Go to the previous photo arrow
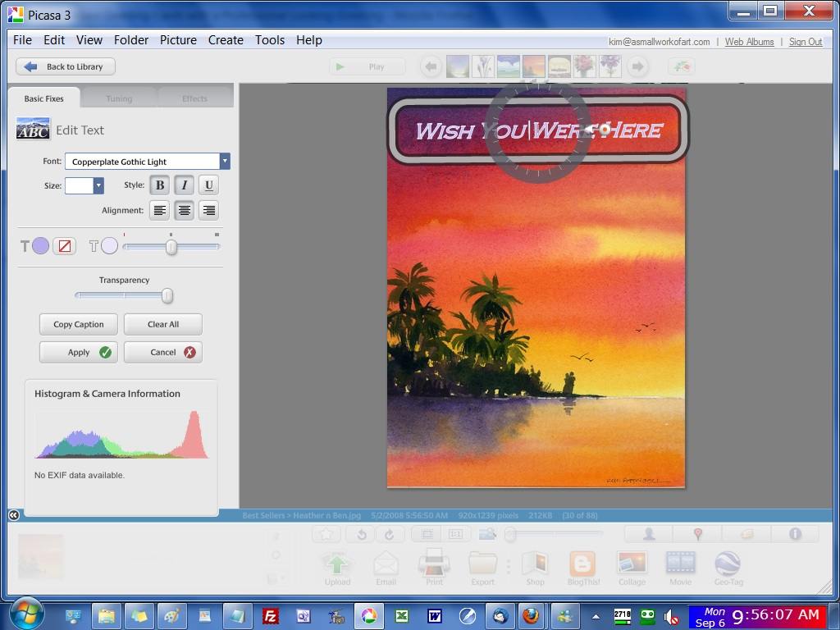This screenshot has width=840, height=630. [x=430, y=67]
